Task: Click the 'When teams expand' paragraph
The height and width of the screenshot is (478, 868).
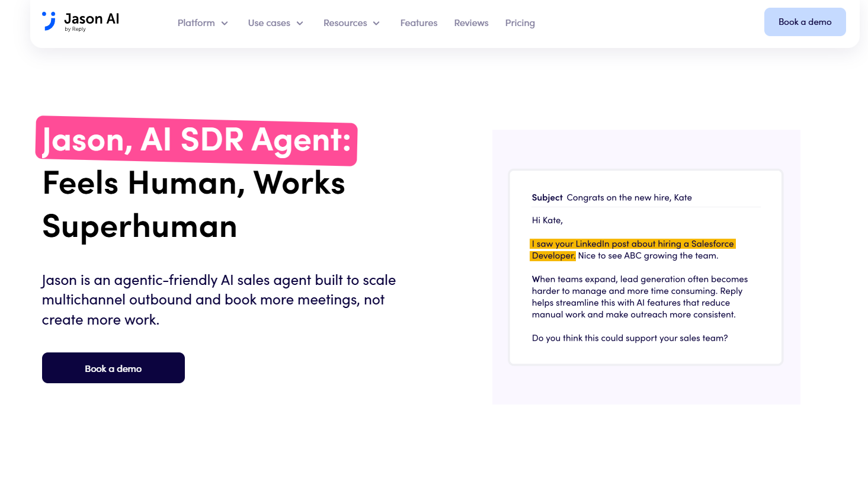Action: point(640,297)
